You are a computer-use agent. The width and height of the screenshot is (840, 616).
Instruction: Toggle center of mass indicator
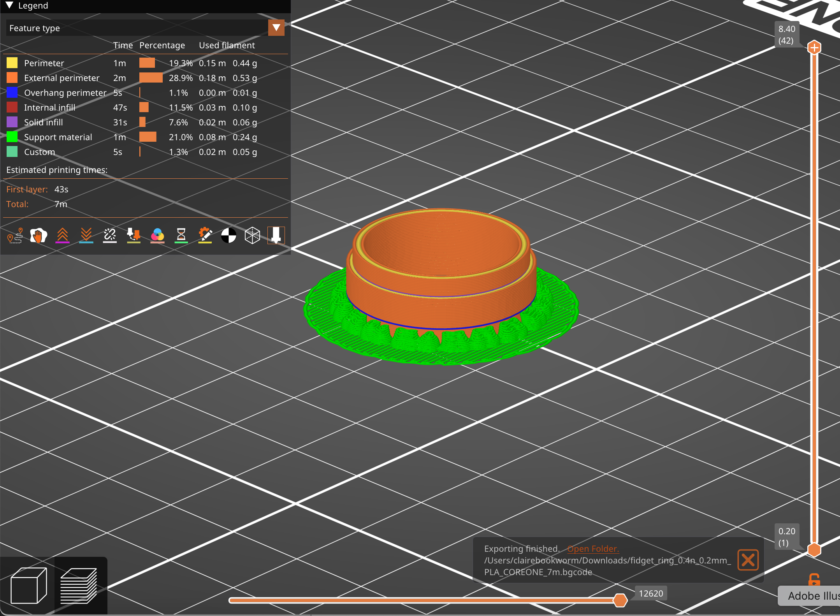pyautogui.click(x=229, y=236)
